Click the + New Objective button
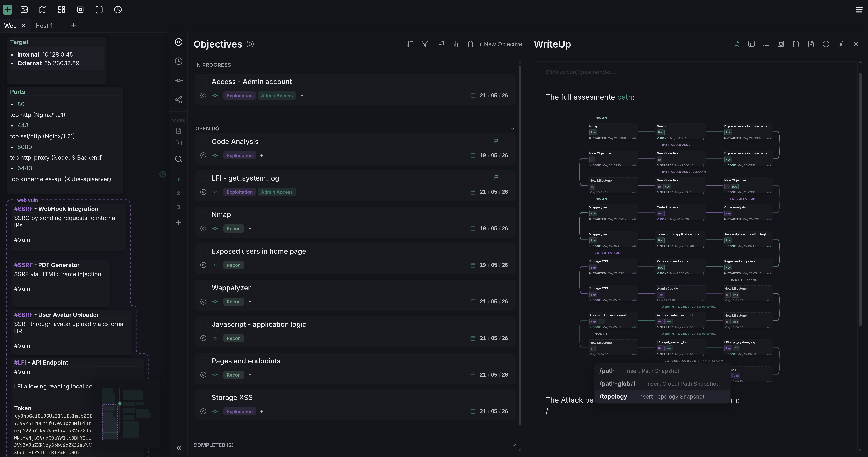 500,44
